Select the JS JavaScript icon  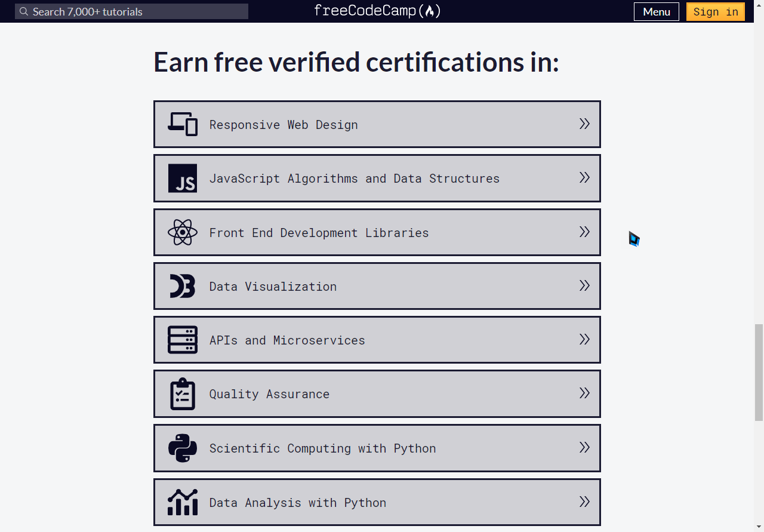[x=183, y=178]
